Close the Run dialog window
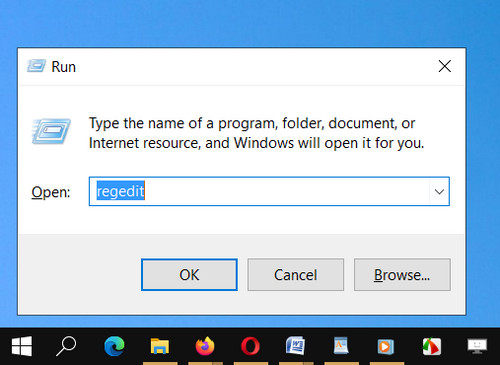 [x=444, y=66]
